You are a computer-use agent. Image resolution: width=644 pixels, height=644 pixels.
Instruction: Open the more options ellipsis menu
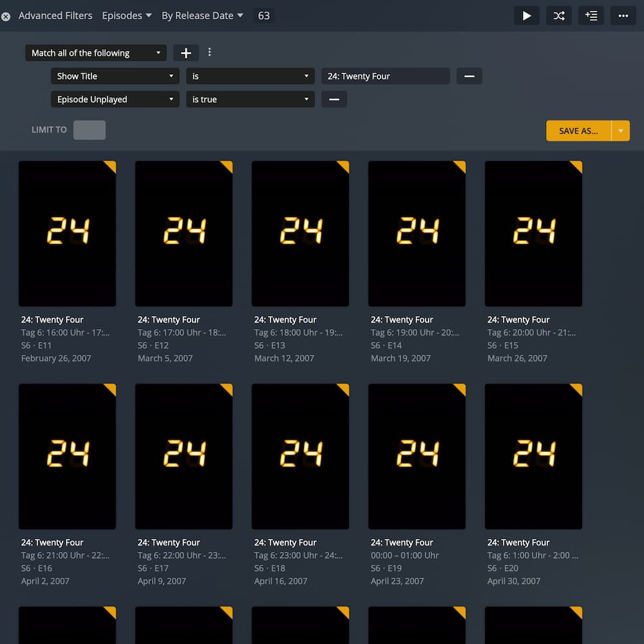[623, 16]
